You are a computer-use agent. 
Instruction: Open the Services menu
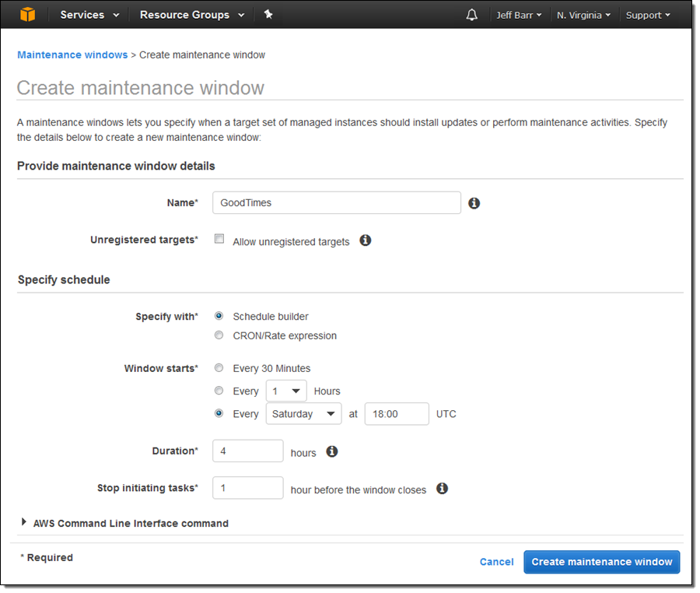tap(89, 15)
